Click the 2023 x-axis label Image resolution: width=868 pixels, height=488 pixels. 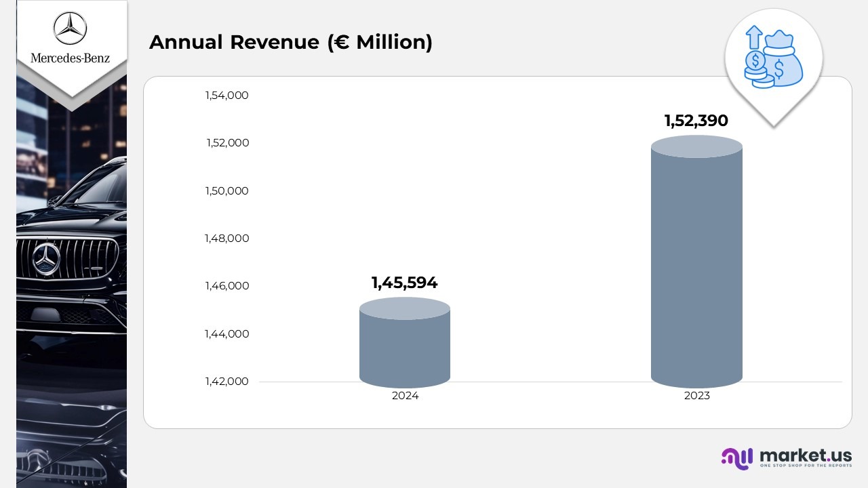[696, 396]
